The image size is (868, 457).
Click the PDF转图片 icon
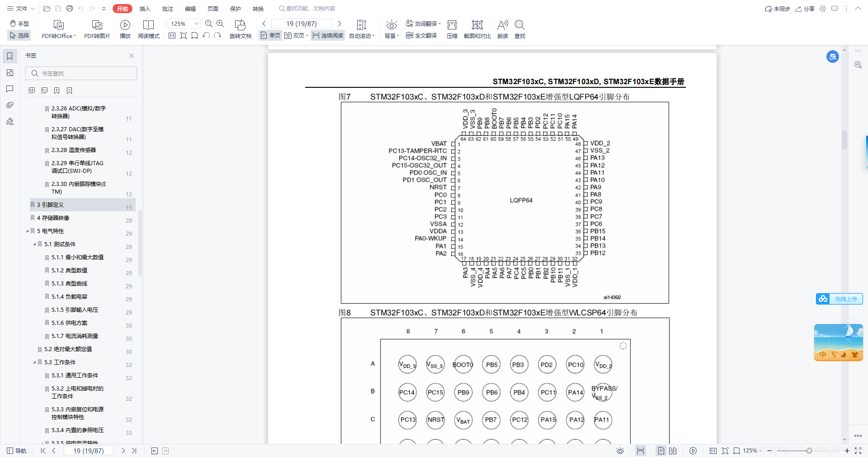click(97, 25)
